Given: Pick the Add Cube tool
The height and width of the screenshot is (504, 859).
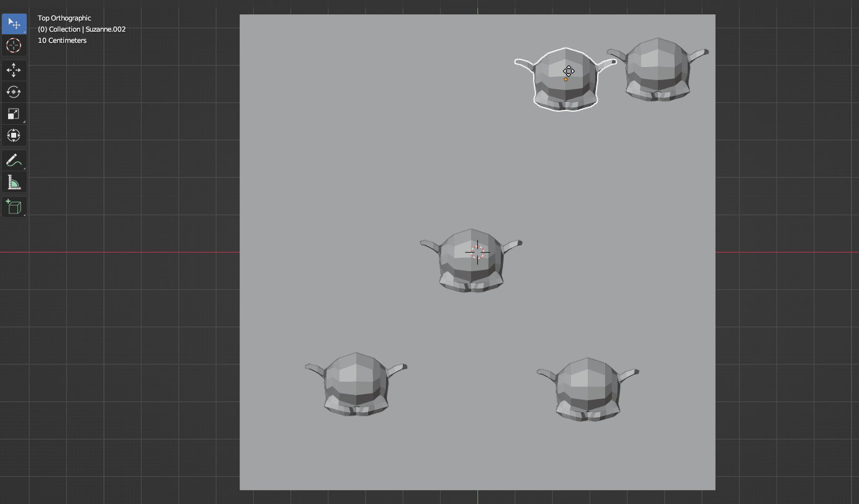Looking at the screenshot, I should click(14, 207).
